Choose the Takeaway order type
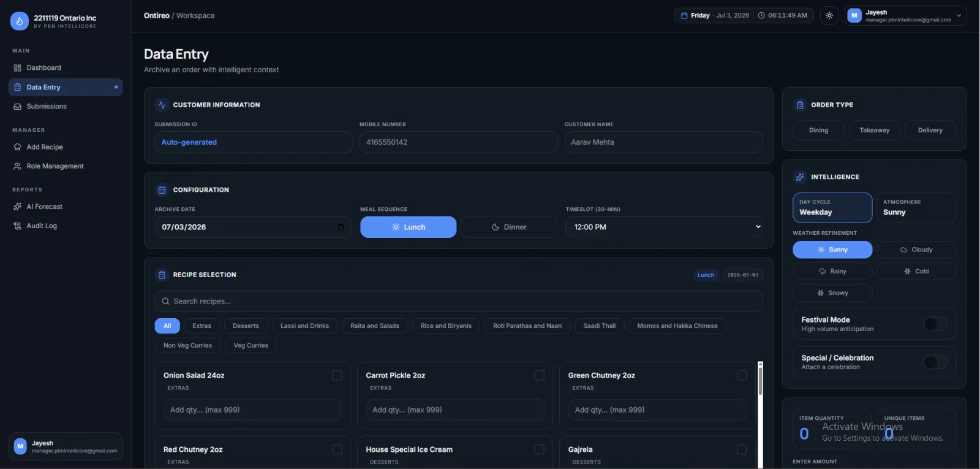The height and width of the screenshot is (469, 980). click(874, 130)
